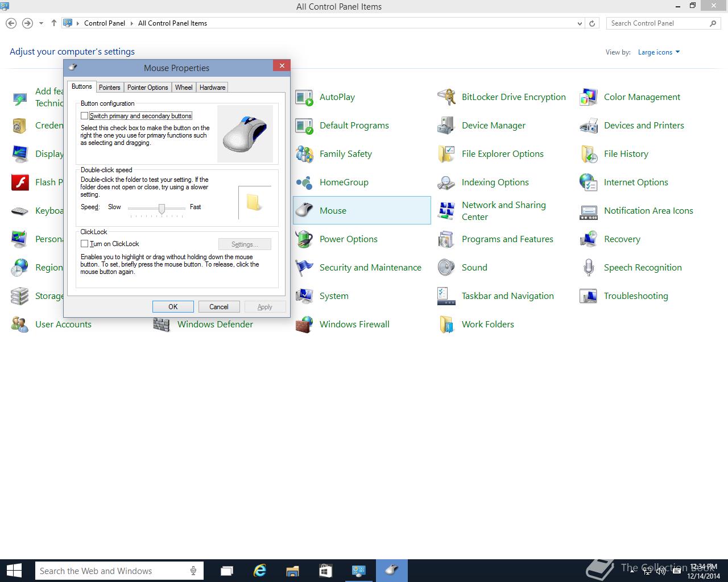Viewport: 728px width, 582px height.
Task: Open Network and Sharing Center icon
Action: 446,211
